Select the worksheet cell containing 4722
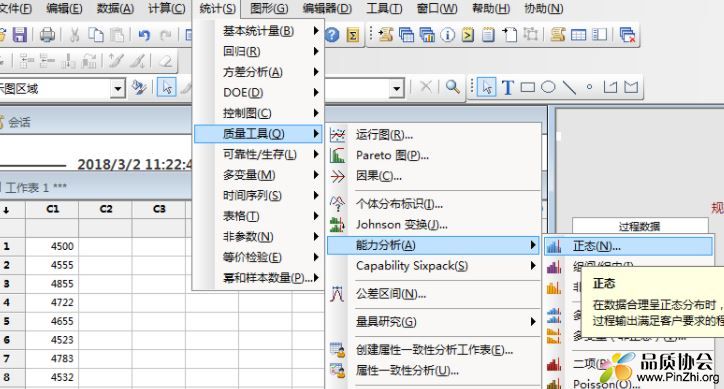 52,303
